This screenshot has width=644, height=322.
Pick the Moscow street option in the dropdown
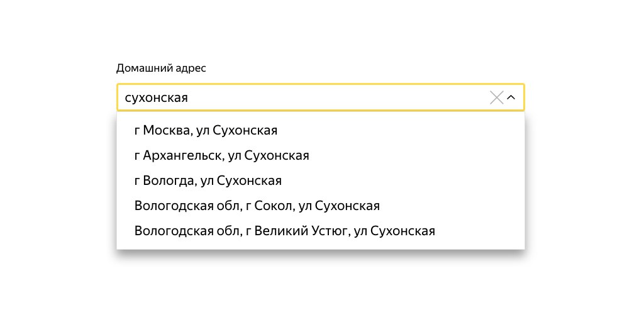point(206,130)
